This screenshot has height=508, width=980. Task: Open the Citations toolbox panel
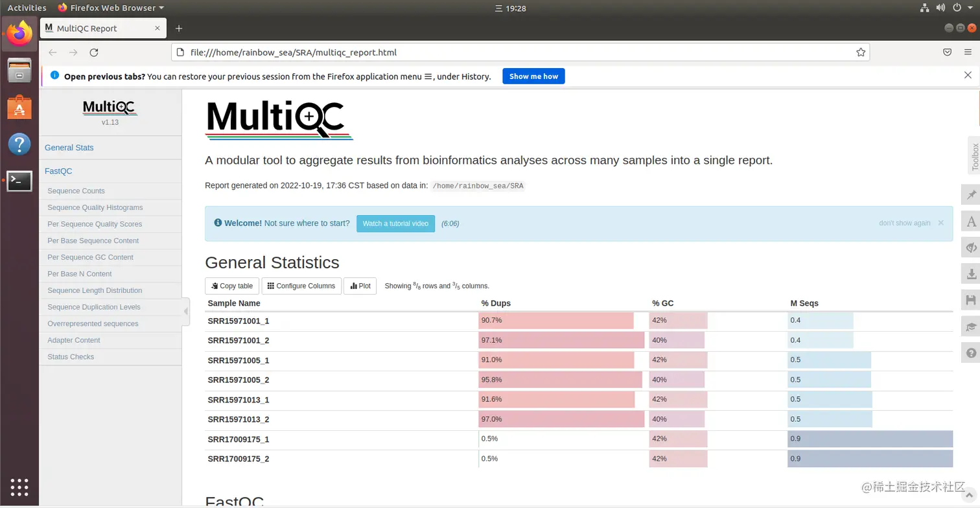click(970, 327)
